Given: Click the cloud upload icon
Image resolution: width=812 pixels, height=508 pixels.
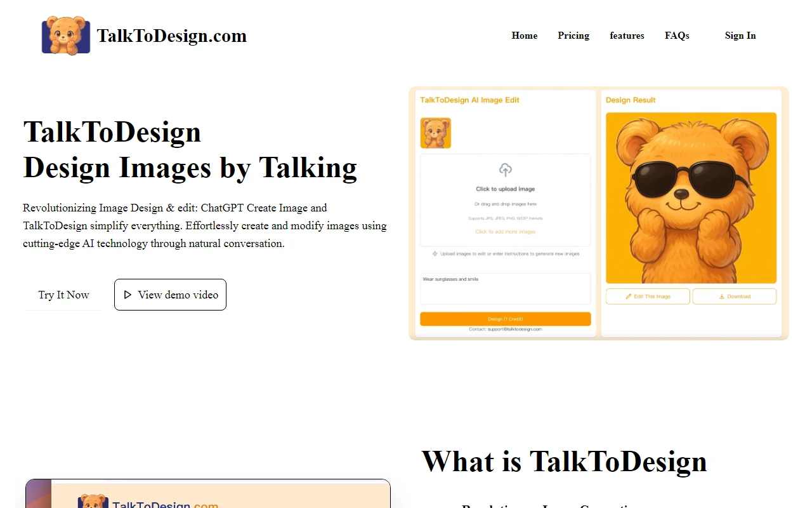Looking at the screenshot, I should (505, 170).
